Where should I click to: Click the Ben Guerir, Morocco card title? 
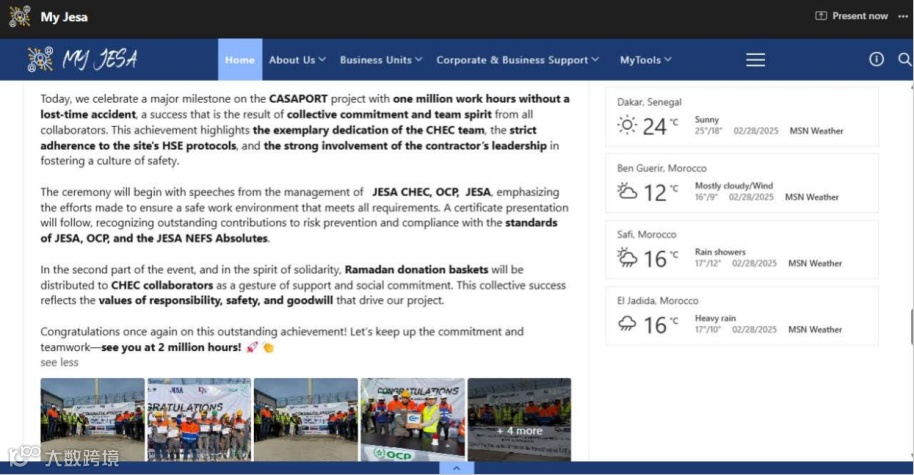tap(662, 168)
